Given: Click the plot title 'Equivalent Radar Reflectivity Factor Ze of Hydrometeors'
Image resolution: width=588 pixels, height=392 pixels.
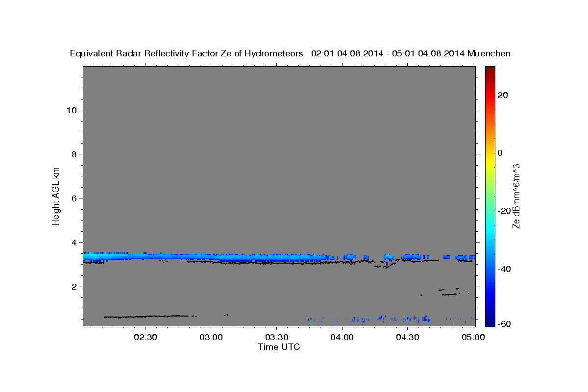Looking at the screenshot, I should (187, 53).
